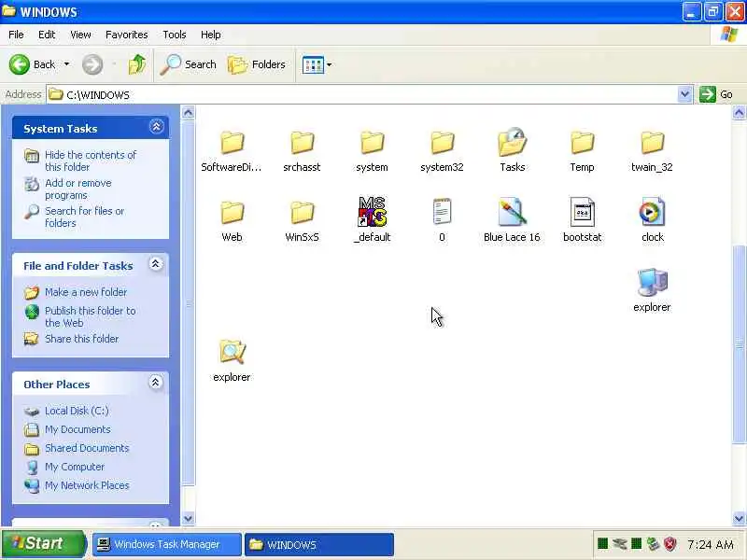This screenshot has width=747, height=560.
Task: Open the Views dropdown arrow
Action: point(330,64)
